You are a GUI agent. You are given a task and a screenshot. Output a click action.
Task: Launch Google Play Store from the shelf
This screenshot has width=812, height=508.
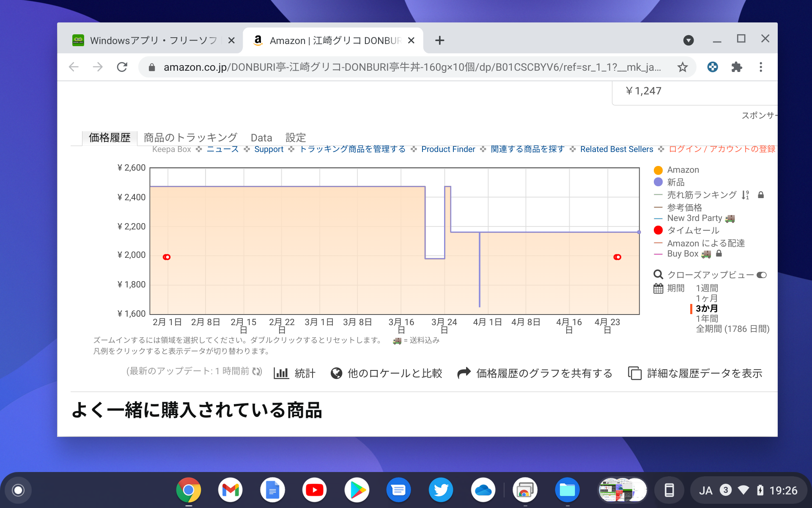(x=357, y=490)
